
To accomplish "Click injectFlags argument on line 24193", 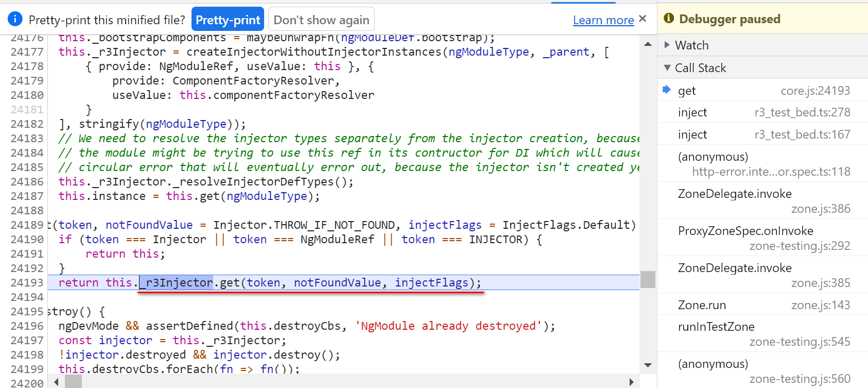I will point(431,282).
